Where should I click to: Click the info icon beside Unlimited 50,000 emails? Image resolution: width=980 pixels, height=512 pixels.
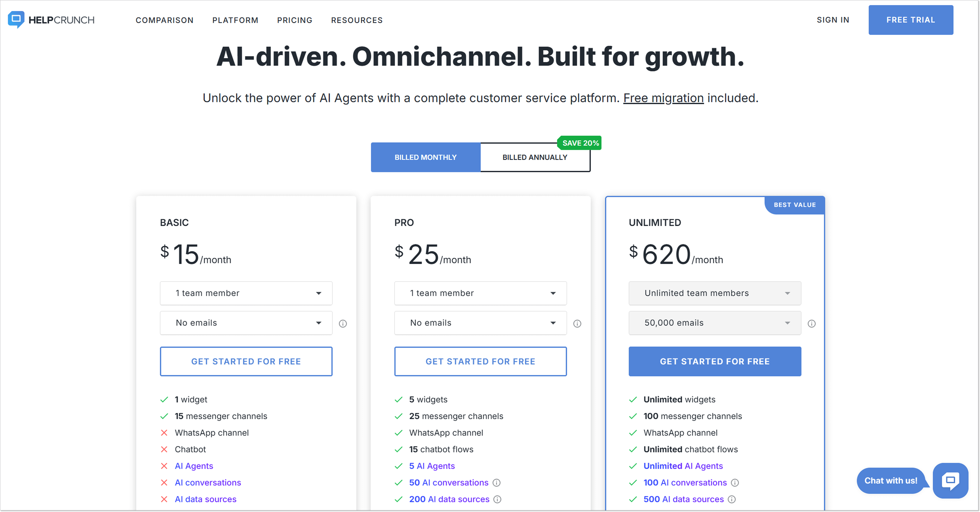[812, 323]
